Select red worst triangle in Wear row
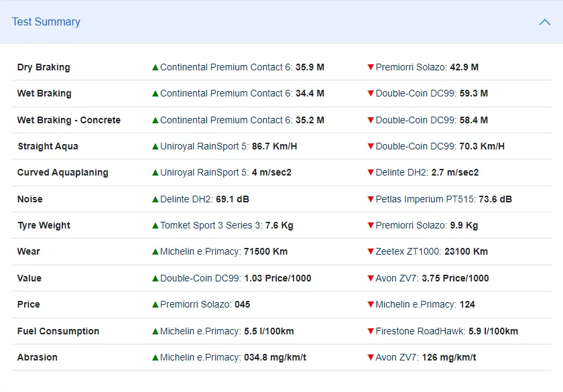Image resolution: width=563 pixels, height=392 pixels. click(x=371, y=252)
